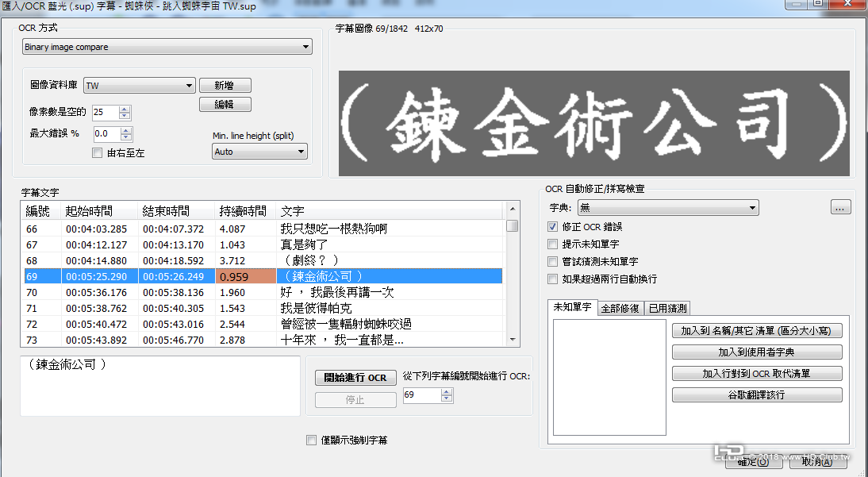
Task: Select row 70 好，我最後再講一次
Action: pyautogui.click(x=263, y=293)
